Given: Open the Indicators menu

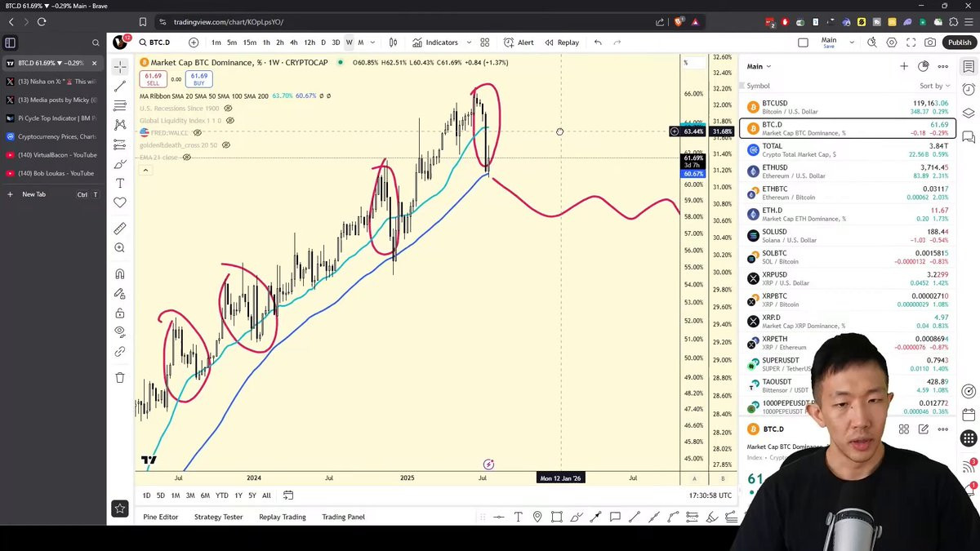Looking at the screenshot, I should click(435, 42).
